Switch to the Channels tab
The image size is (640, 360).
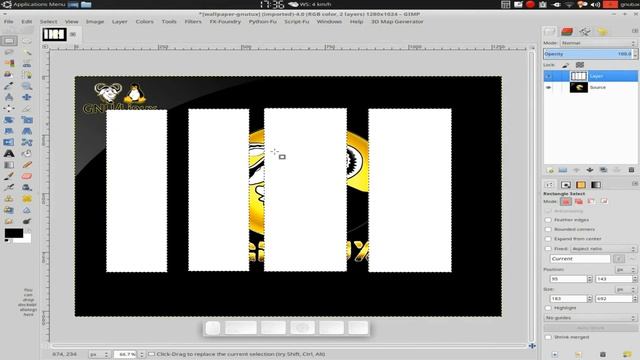(x=567, y=31)
